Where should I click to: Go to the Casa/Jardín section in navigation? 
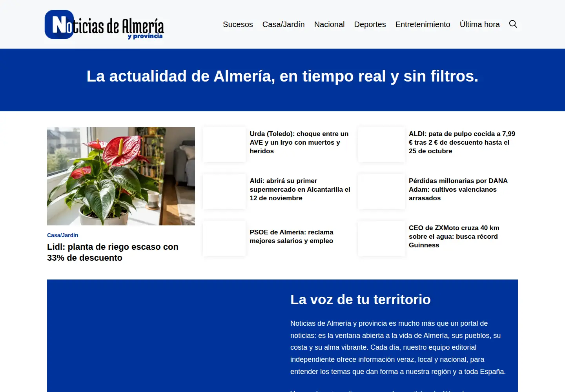(283, 24)
